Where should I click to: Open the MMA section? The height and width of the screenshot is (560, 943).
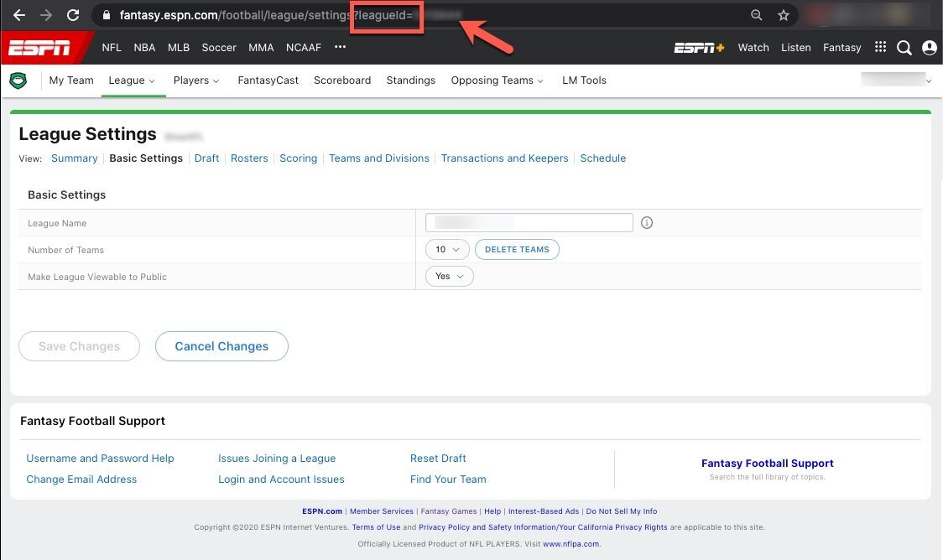point(261,48)
